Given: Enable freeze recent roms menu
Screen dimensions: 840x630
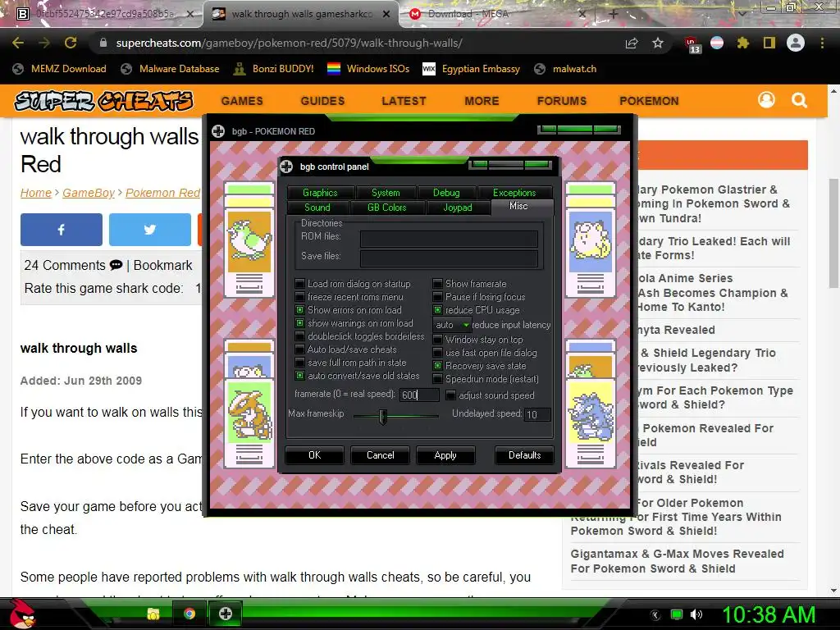Looking at the screenshot, I should point(299,297).
